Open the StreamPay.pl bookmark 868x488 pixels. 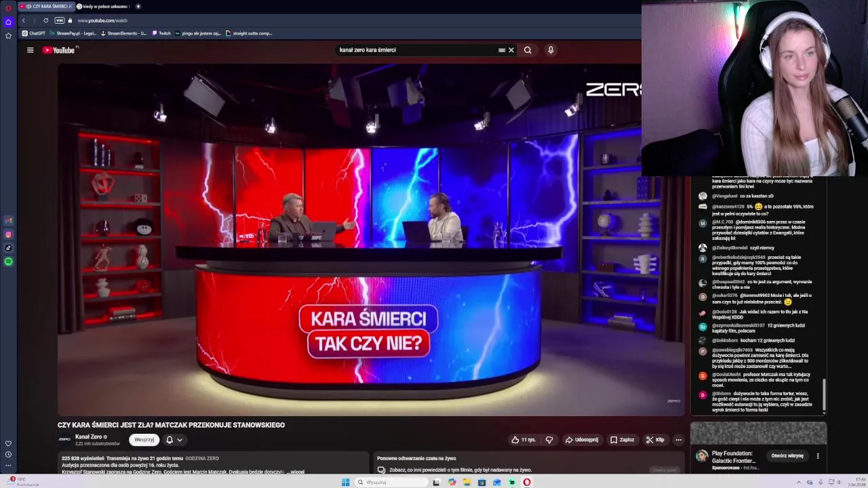point(73,33)
